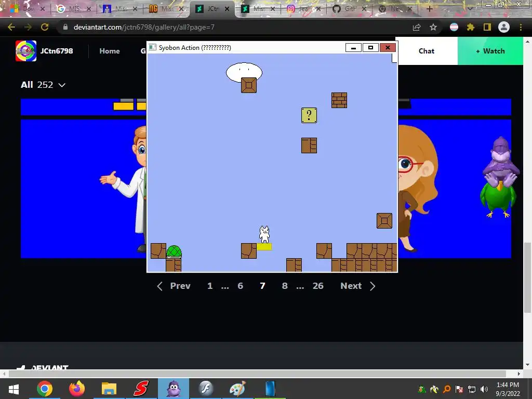Go to Next gallery page

click(x=358, y=286)
